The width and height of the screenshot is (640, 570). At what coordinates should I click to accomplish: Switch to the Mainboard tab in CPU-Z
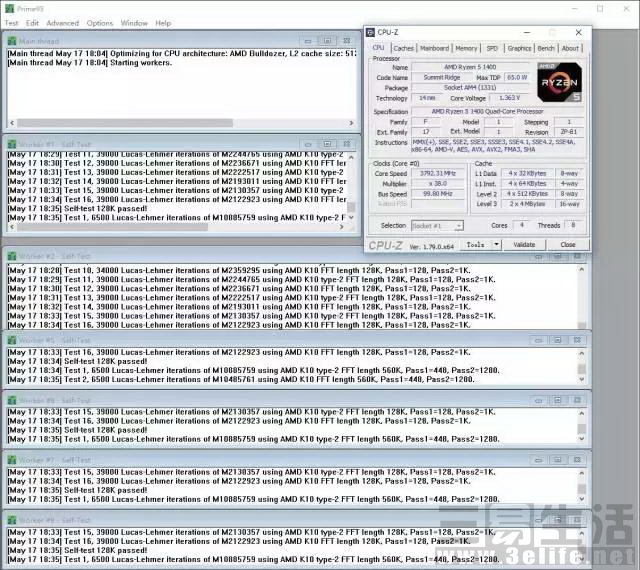click(434, 48)
